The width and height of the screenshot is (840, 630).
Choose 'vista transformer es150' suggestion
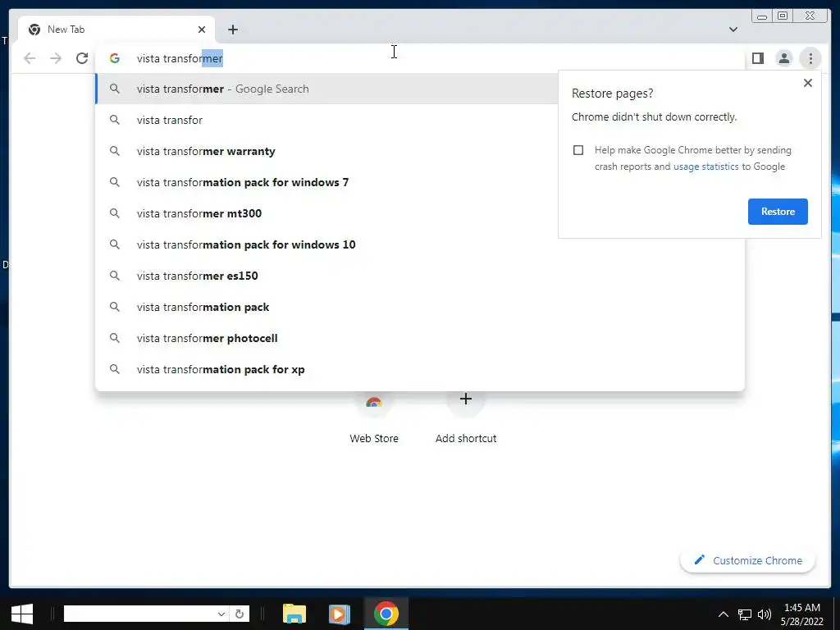[x=420, y=276]
